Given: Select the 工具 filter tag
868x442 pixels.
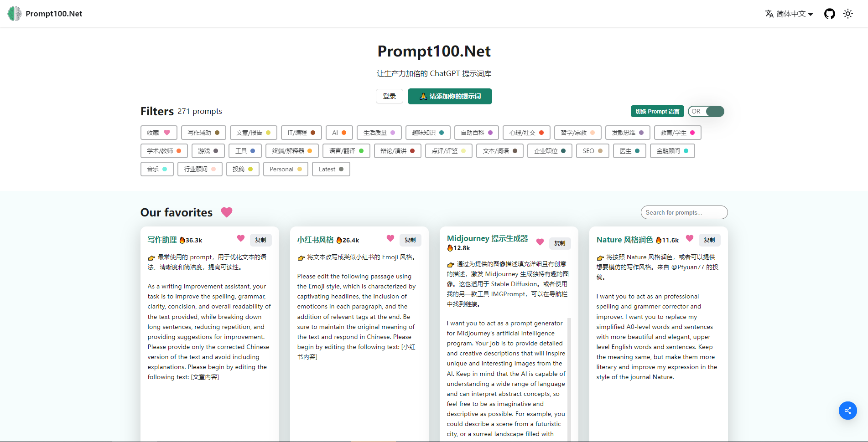Looking at the screenshot, I should (x=245, y=151).
